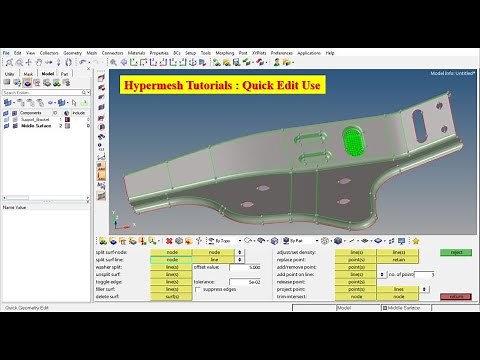This screenshot has width=480, height=360.
Task: Click the orange element icon in vertical toolbar
Action: coord(101,166)
